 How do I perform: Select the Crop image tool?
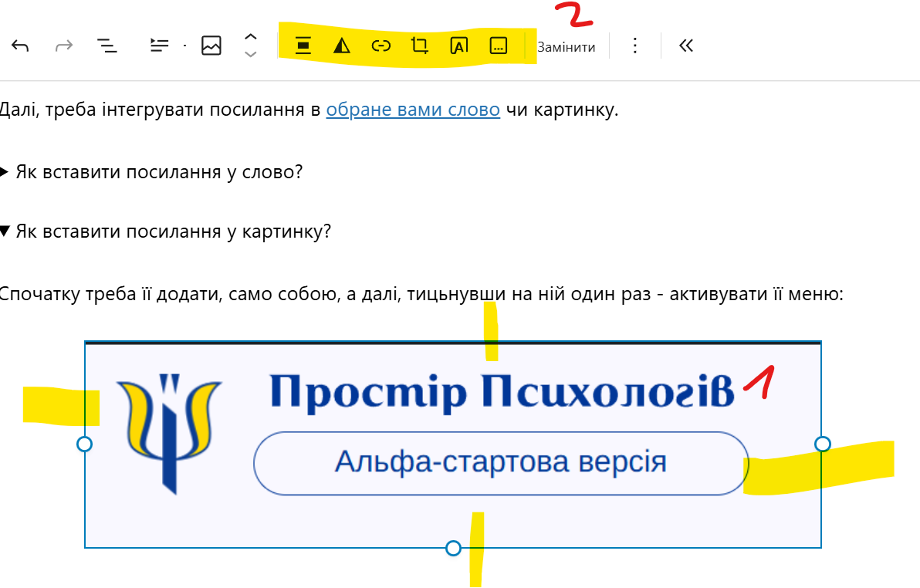[x=420, y=46]
